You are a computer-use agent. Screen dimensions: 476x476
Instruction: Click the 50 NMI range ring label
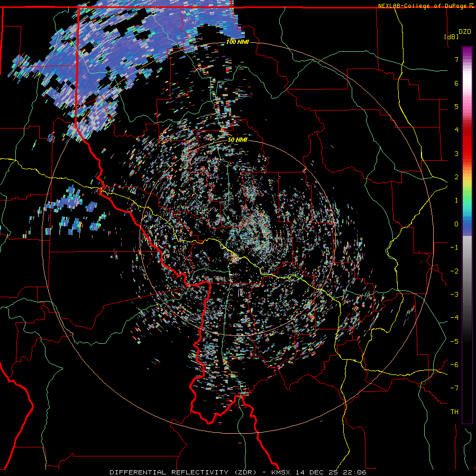coord(237,140)
